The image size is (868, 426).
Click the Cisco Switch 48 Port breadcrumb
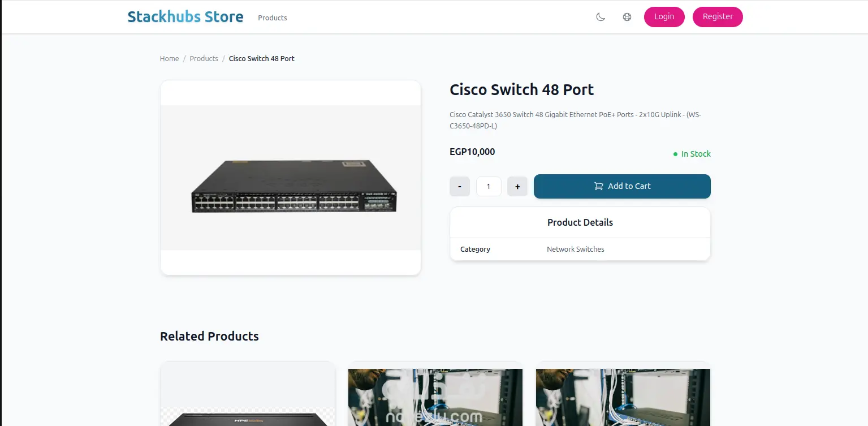coord(262,59)
